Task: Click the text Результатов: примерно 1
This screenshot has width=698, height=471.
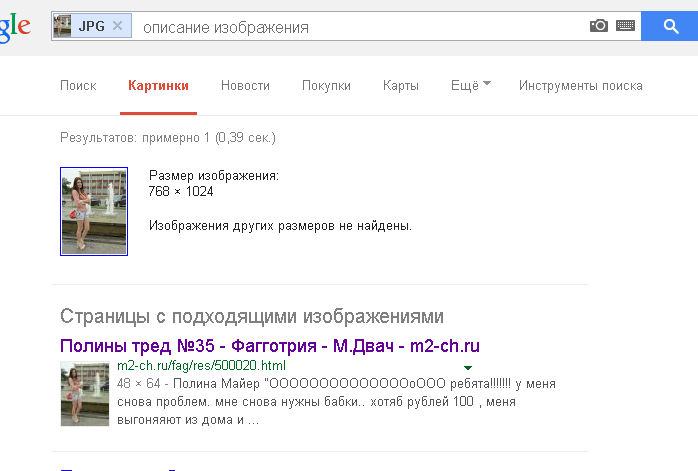Action: 135,138
